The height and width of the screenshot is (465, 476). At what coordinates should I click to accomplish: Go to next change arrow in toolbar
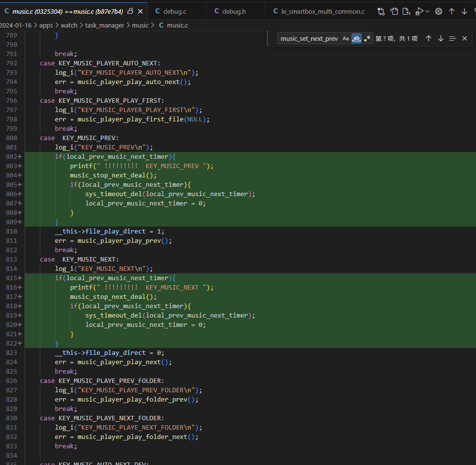click(465, 11)
